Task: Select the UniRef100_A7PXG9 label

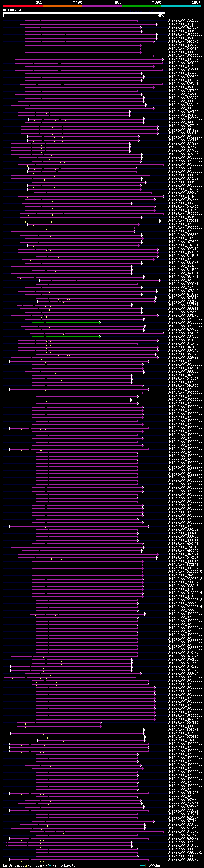Action: [x=183, y=66]
